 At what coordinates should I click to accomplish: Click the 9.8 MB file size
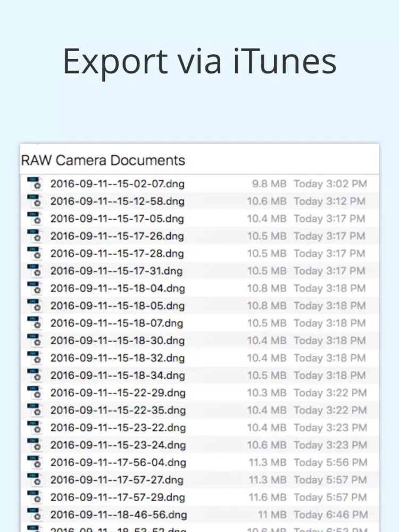pyautogui.click(x=269, y=184)
